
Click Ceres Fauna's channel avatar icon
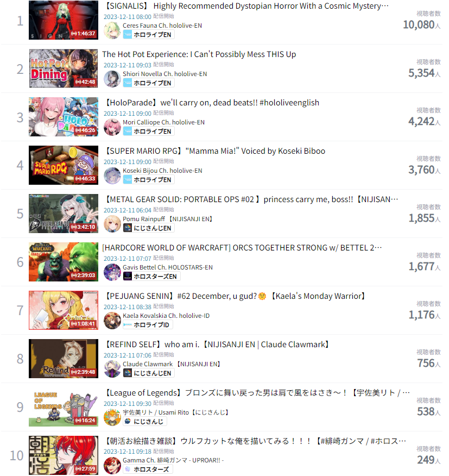coord(112,30)
